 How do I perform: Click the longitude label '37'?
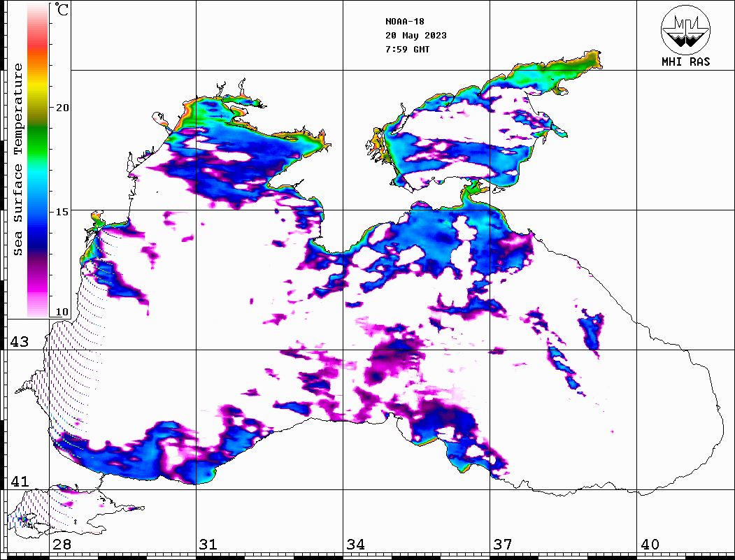(503, 545)
